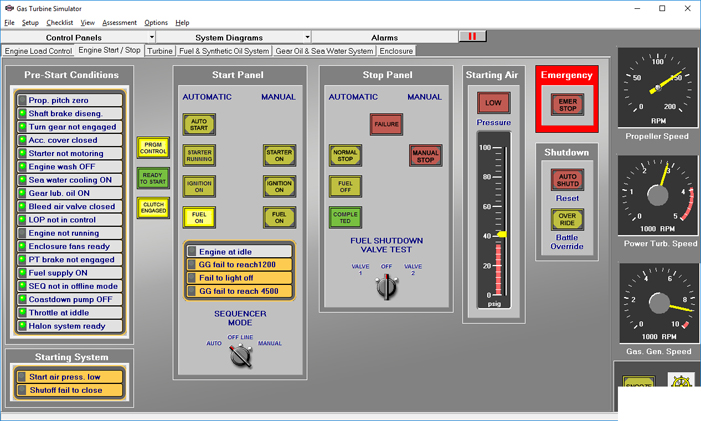
Task: Click the GG fail to reach 4500 row
Action: click(x=239, y=291)
